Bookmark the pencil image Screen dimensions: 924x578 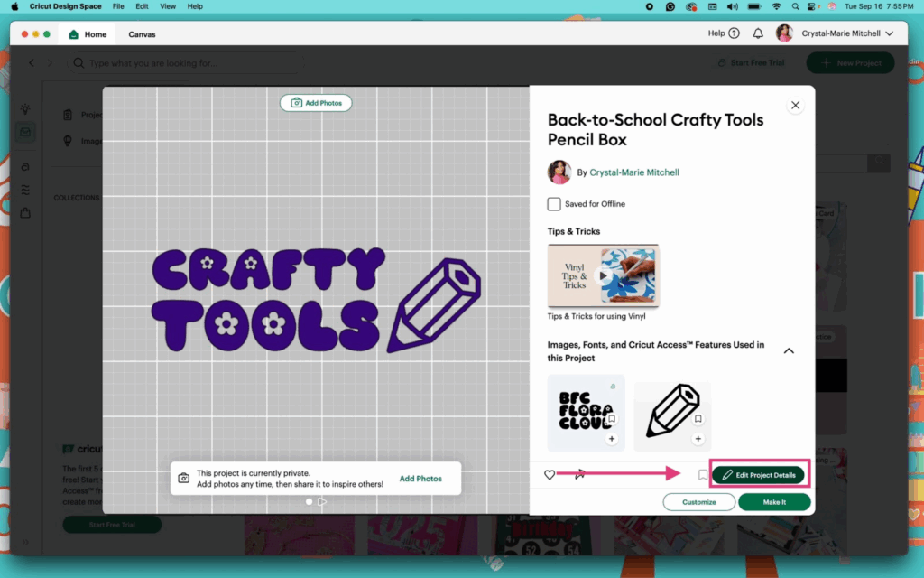click(x=698, y=419)
